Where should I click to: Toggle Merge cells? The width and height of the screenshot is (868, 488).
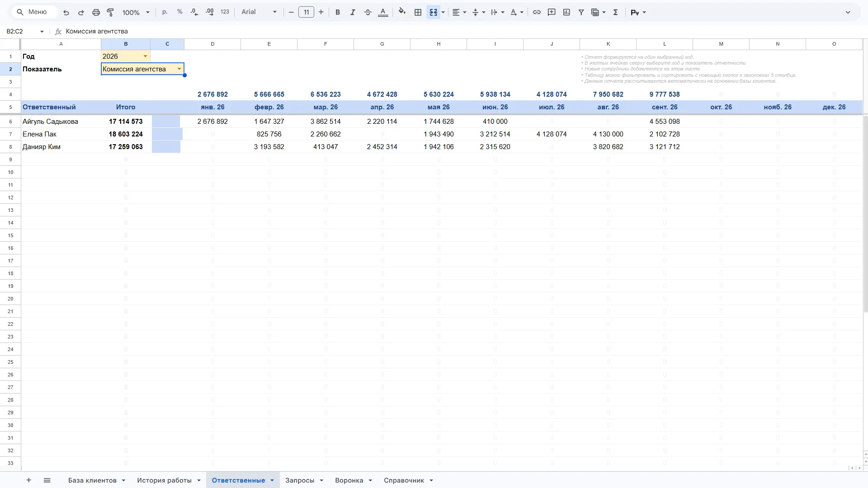tap(433, 12)
